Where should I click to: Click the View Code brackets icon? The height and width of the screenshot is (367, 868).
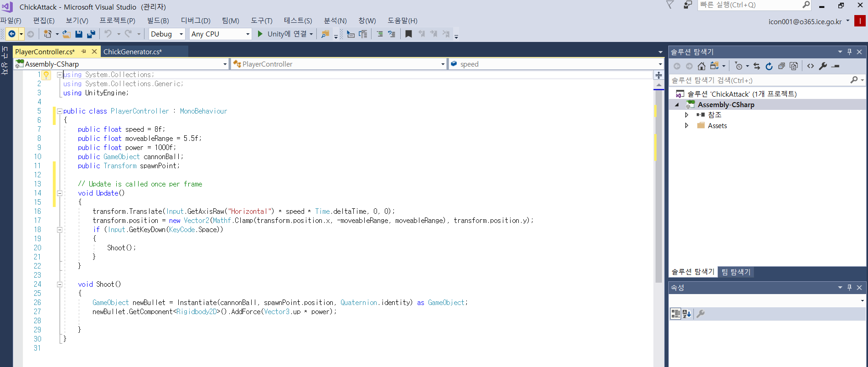811,66
